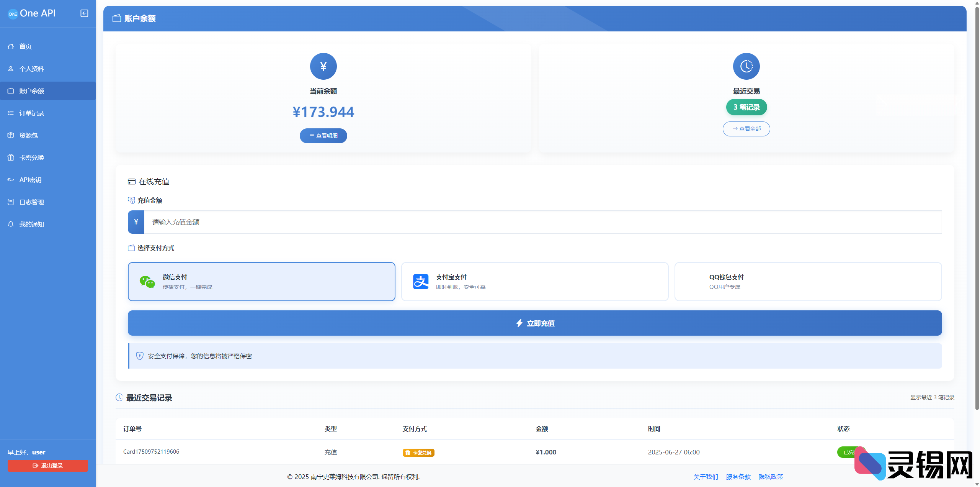Select the 支付宝支付 Alipay option

point(535,281)
